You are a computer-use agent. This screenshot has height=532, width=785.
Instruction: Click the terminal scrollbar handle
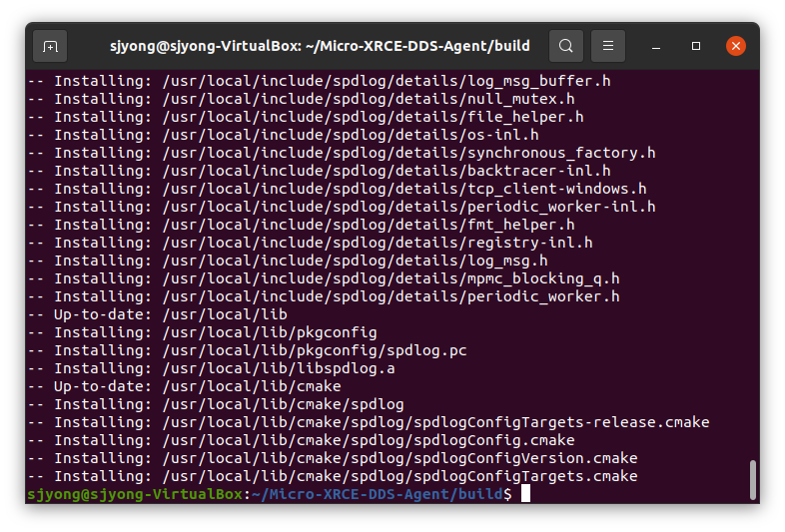point(752,479)
